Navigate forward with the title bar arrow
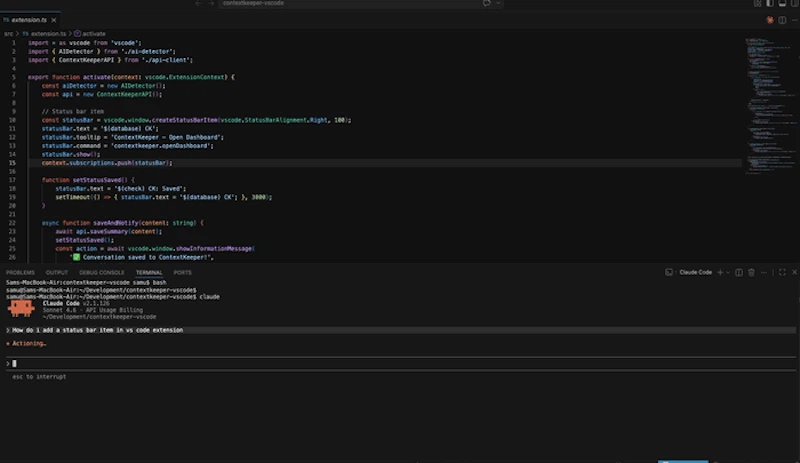 [x=211, y=3]
